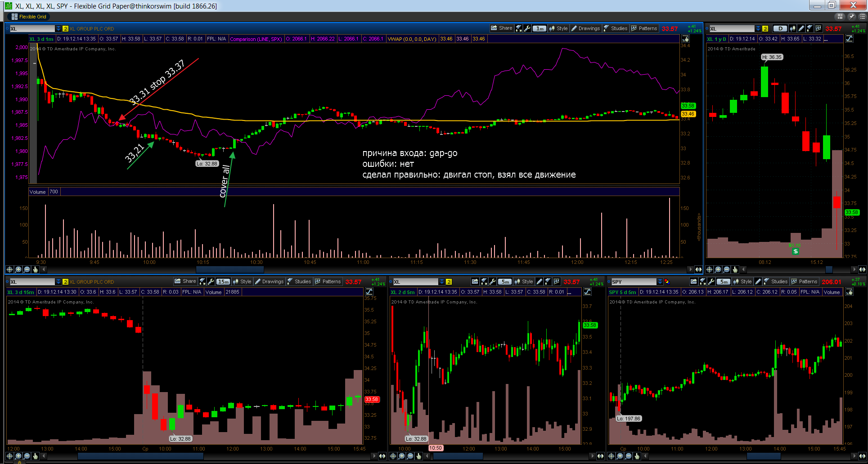
Task: Open the Share menu on the top XL chart
Action: point(502,28)
